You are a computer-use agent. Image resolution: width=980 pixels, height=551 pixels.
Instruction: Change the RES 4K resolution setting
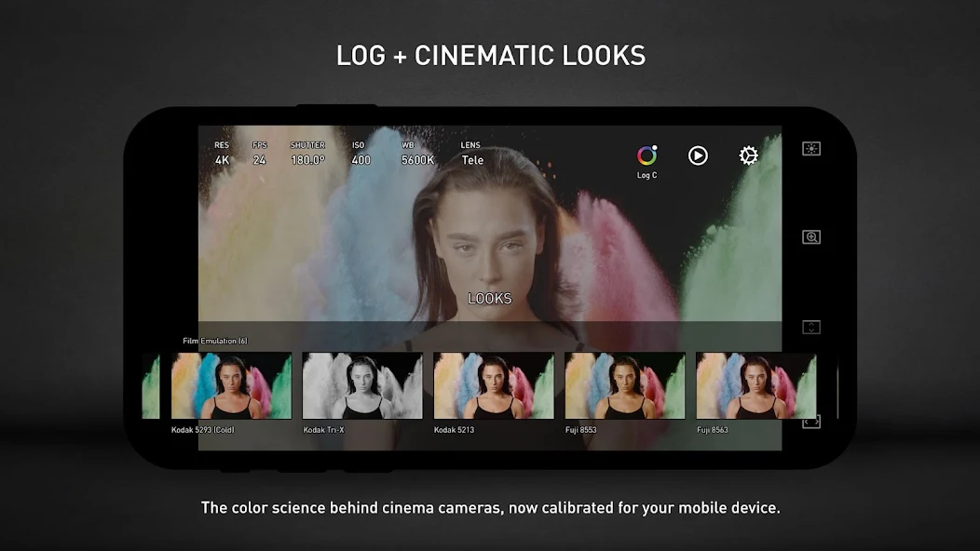tap(222, 155)
